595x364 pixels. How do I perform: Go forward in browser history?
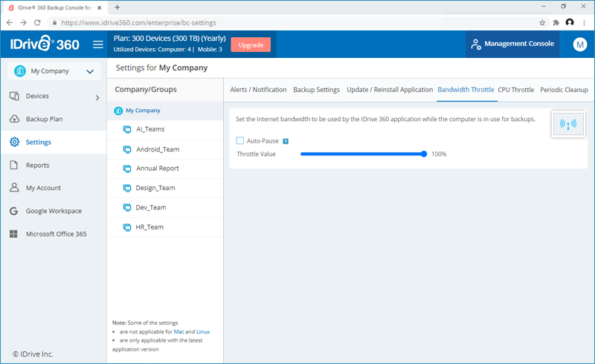click(23, 23)
